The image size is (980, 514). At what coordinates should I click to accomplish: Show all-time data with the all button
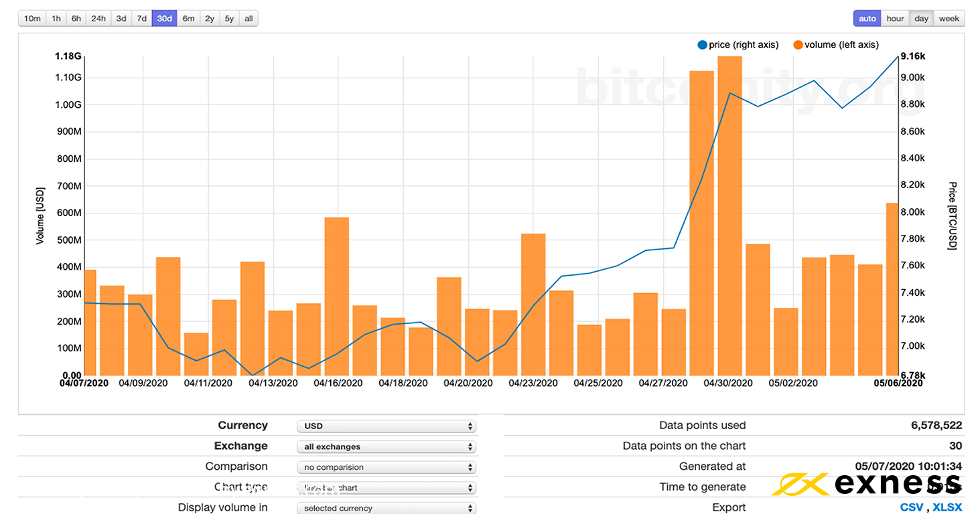click(249, 19)
